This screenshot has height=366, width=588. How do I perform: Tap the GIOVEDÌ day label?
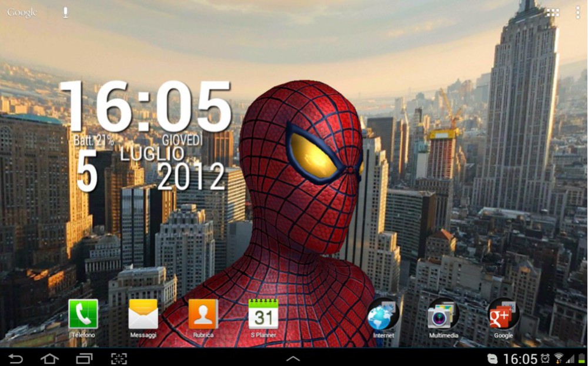[182, 140]
